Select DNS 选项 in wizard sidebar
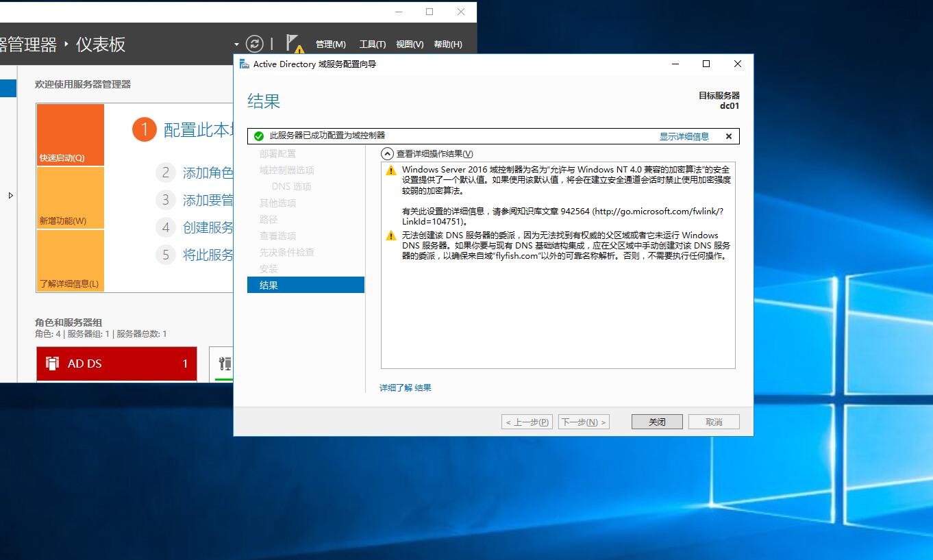This screenshot has width=933, height=560. (291, 186)
